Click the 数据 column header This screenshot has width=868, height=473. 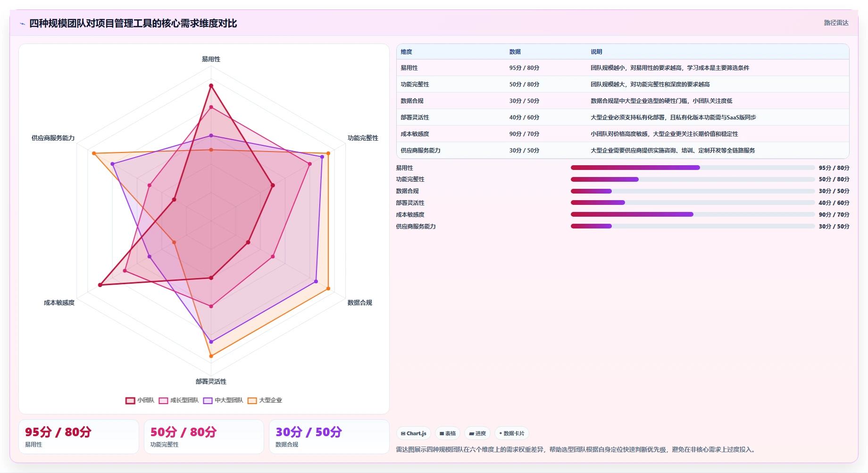(515, 52)
